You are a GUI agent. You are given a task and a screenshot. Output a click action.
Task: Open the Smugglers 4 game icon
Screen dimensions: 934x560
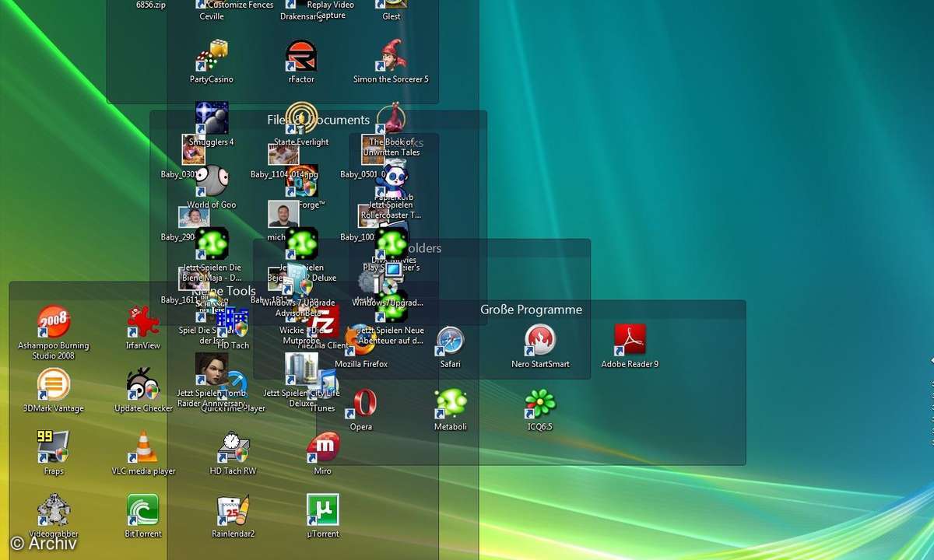coord(211,118)
